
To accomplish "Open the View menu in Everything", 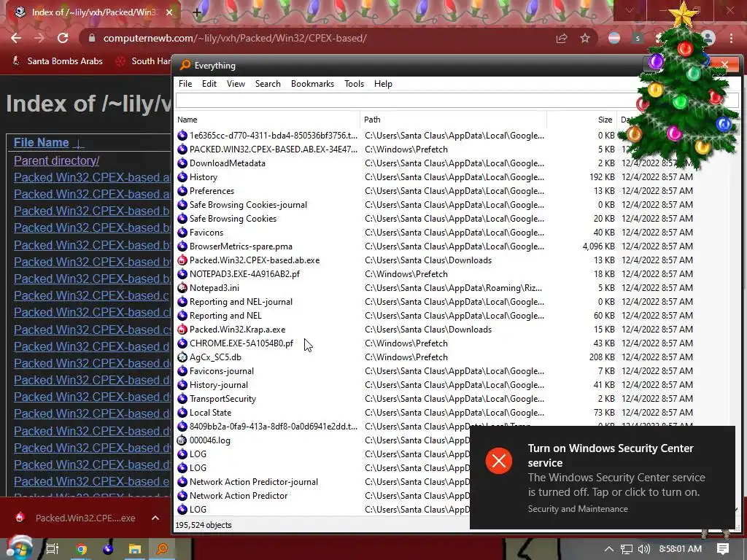I will pyautogui.click(x=236, y=84).
